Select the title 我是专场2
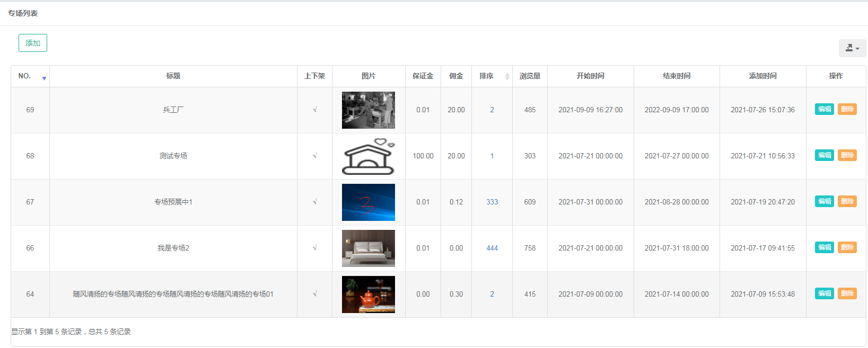 pyautogui.click(x=173, y=248)
